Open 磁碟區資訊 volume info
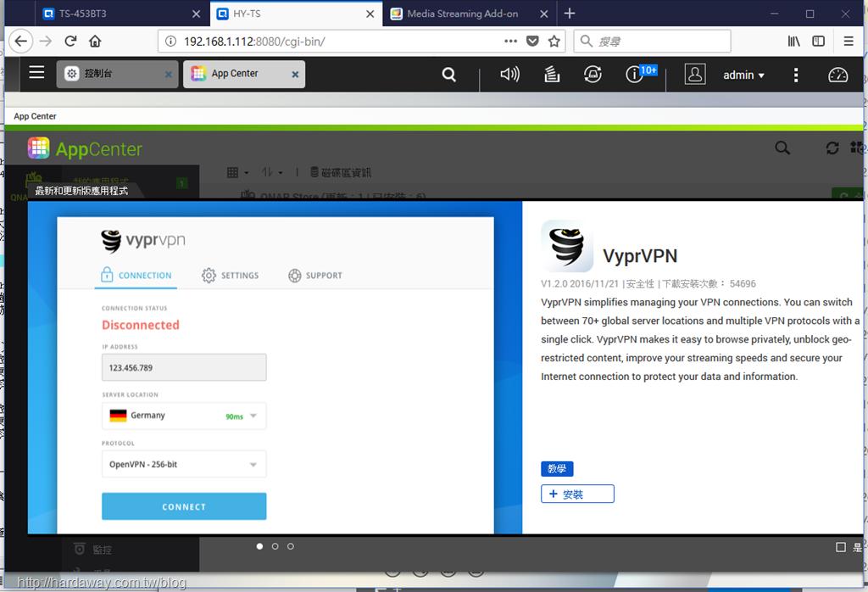 click(341, 173)
